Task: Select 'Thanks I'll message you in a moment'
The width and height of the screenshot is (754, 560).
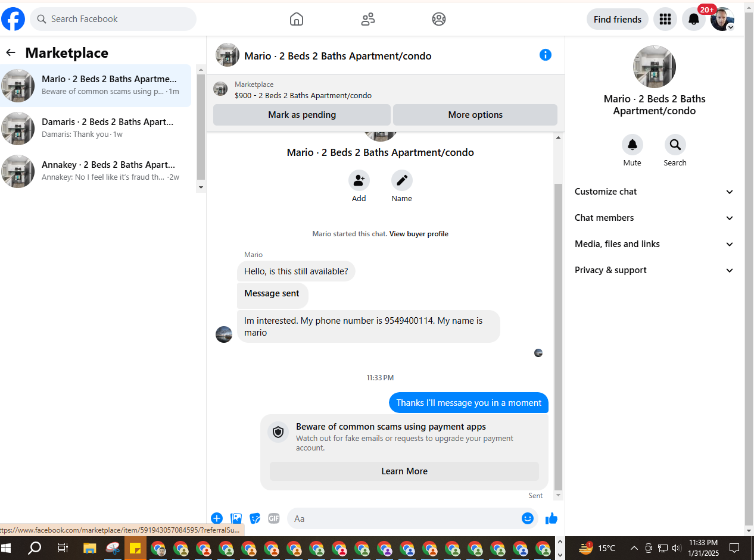Action: (x=469, y=403)
